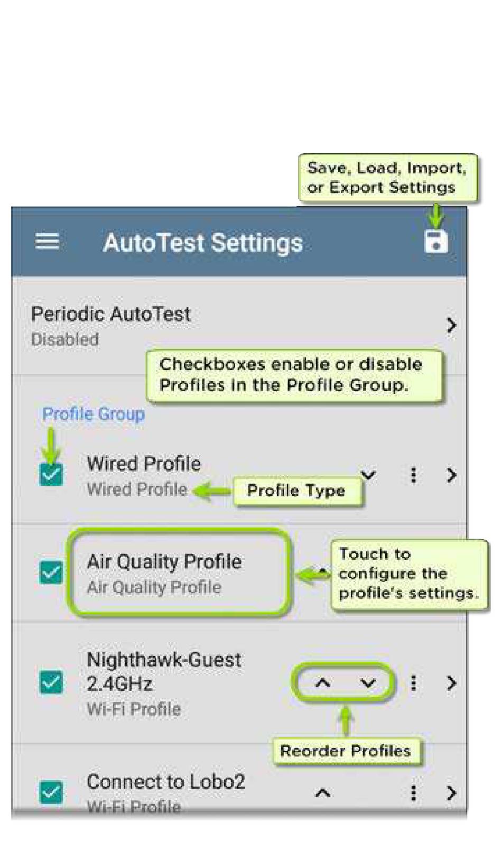Tap the Nighthawk-Guest 2.4GHz profile name

(163, 671)
